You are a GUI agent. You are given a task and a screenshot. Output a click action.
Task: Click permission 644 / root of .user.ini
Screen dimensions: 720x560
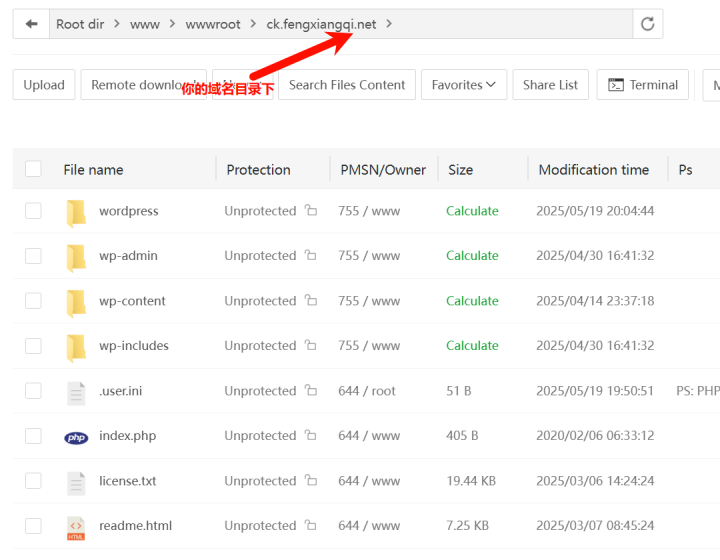pos(366,391)
